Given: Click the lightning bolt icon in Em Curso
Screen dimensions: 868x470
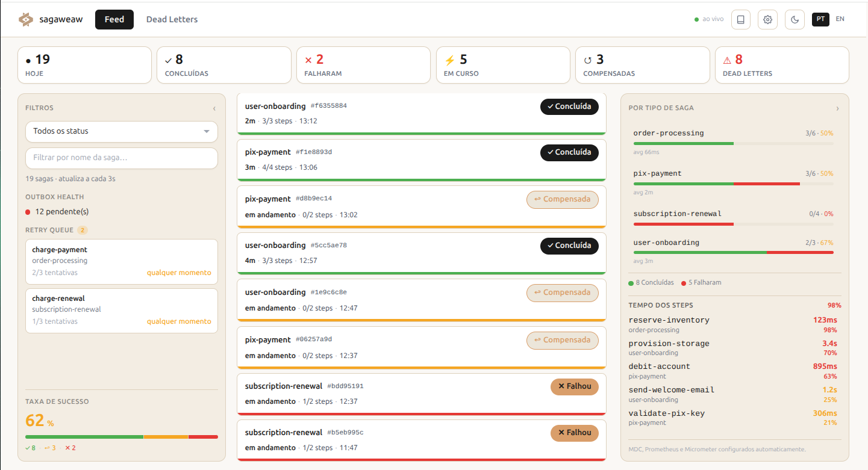Looking at the screenshot, I should [x=449, y=60].
